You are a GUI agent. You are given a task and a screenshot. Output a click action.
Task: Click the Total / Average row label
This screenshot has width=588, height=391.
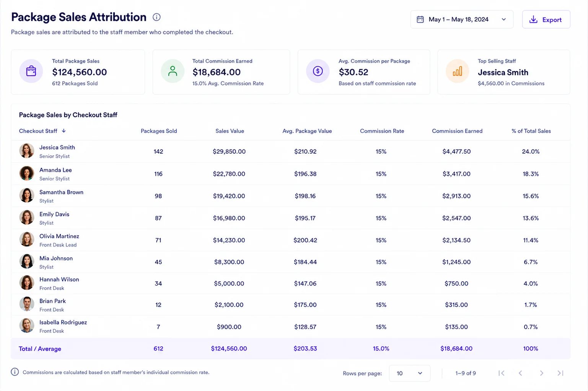click(40, 349)
